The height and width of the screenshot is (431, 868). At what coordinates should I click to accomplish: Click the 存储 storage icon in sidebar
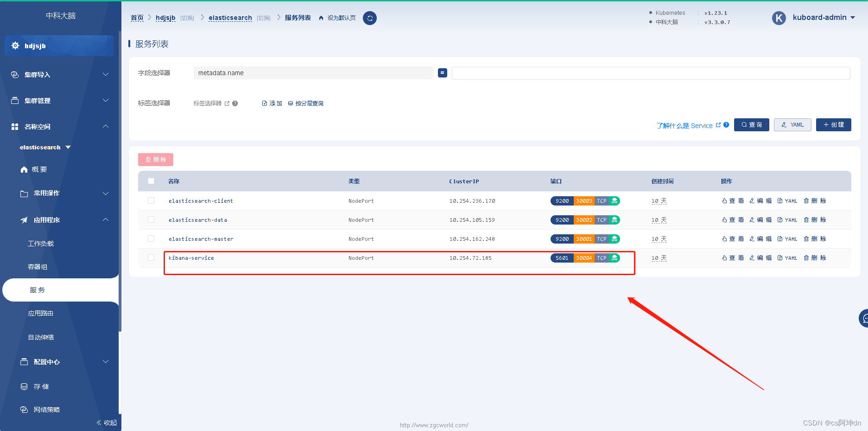(24, 386)
